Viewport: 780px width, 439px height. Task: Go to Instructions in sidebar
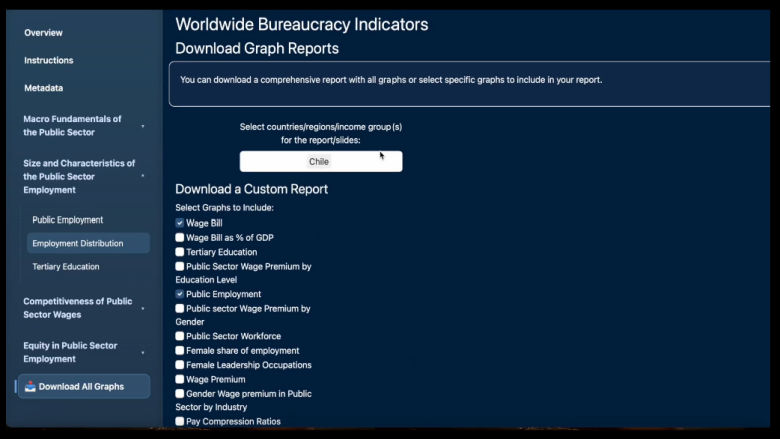tap(49, 60)
